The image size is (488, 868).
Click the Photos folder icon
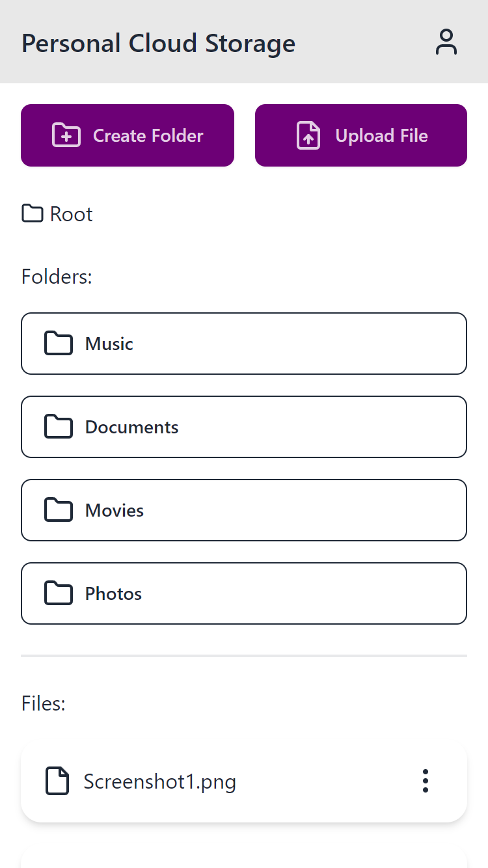pyautogui.click(x=59, y=593)
